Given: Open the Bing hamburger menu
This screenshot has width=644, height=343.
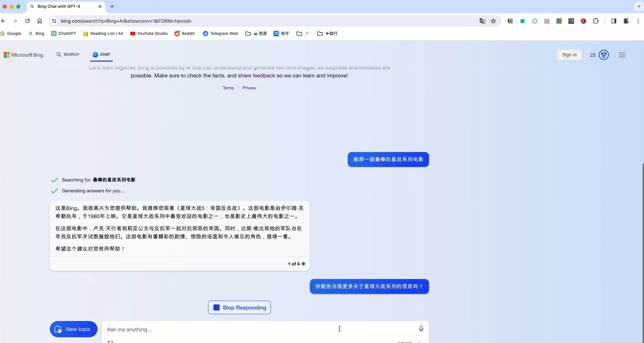Looking at the screenshot, I should pyautogui.click(x=622, y=55).
